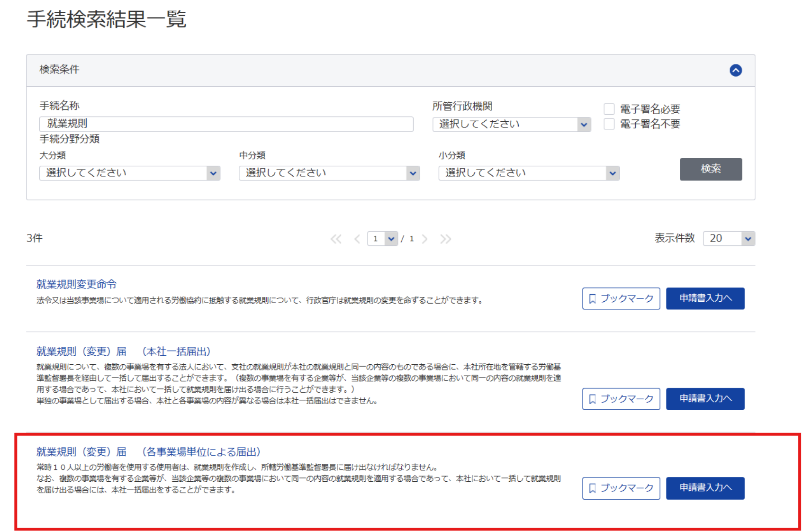Screen dimensions: 812x531
Task: Go to previous page arrow
Action: coord(357,239)
